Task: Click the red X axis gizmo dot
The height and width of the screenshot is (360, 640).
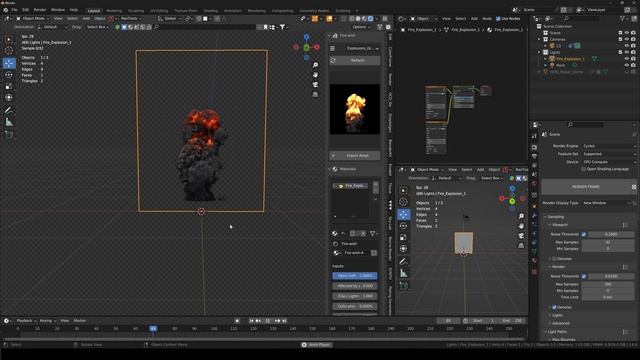Action: pos(317,47)
